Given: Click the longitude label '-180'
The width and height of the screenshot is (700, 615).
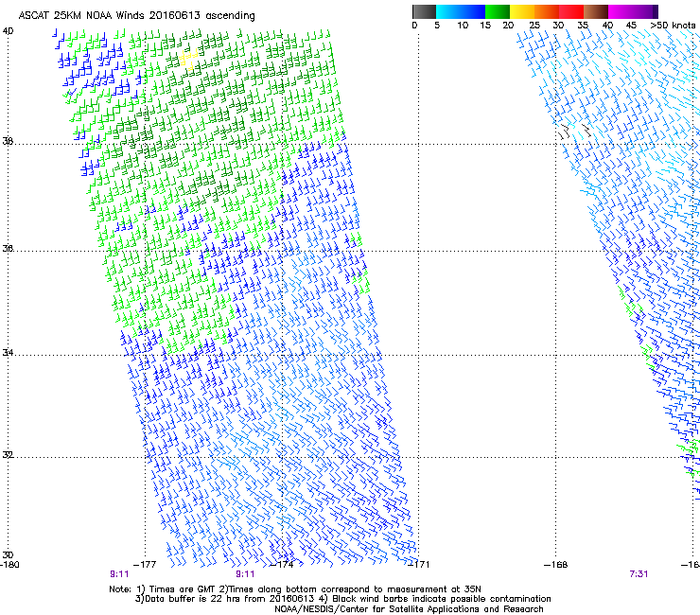Looking at the screenshot, I should coord(9,565).
